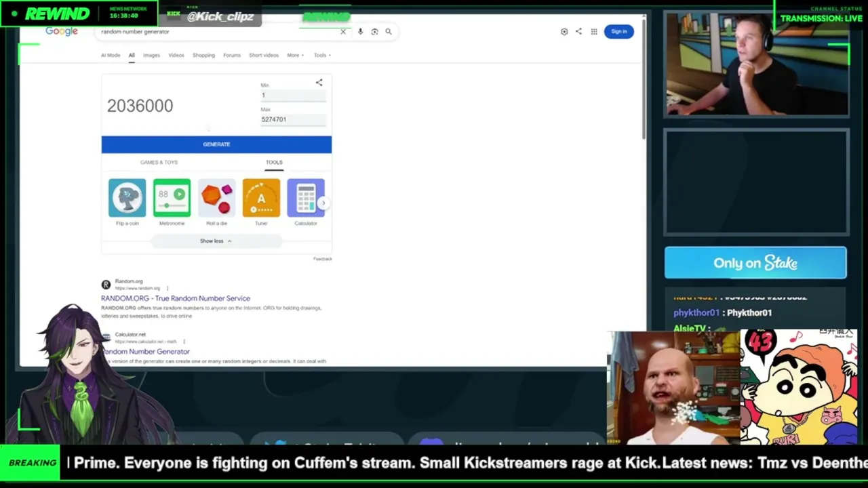Switch to the Videos tab
868x488 pixels.
[176, 56]
